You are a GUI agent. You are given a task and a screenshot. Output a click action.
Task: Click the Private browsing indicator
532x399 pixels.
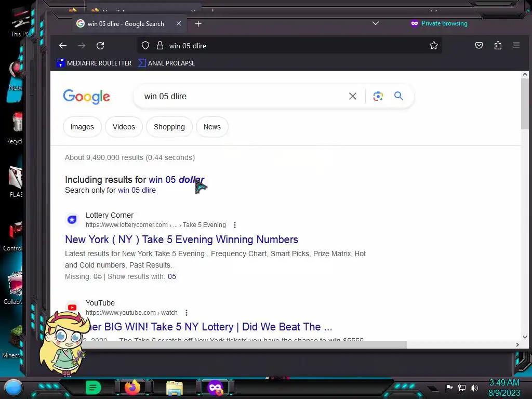[440, 23]
